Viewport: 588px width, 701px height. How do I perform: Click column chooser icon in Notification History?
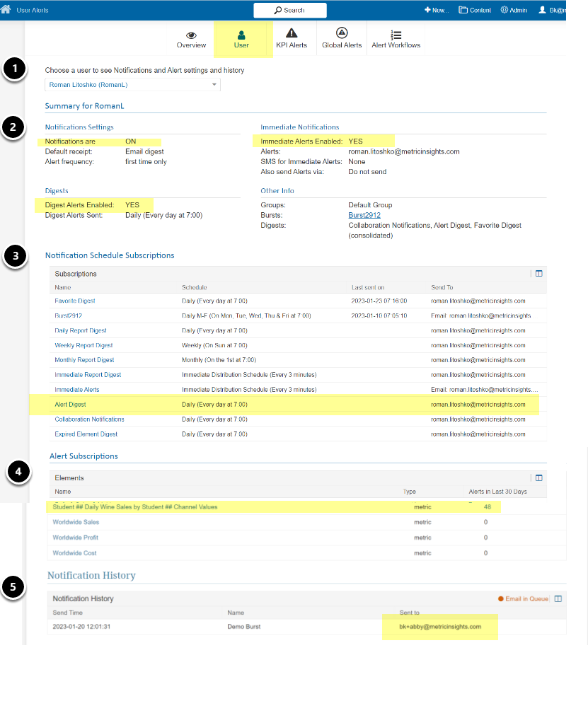click(558, 598)
